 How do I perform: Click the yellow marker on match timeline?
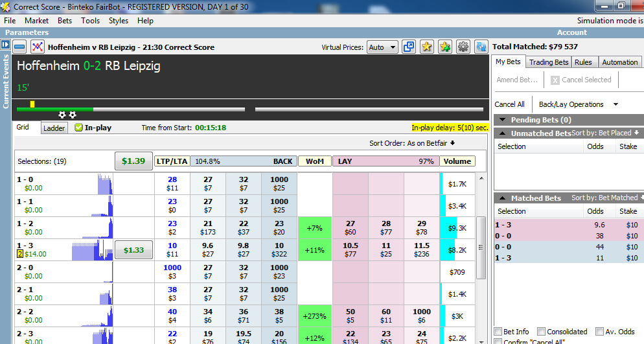click(32, 104)
